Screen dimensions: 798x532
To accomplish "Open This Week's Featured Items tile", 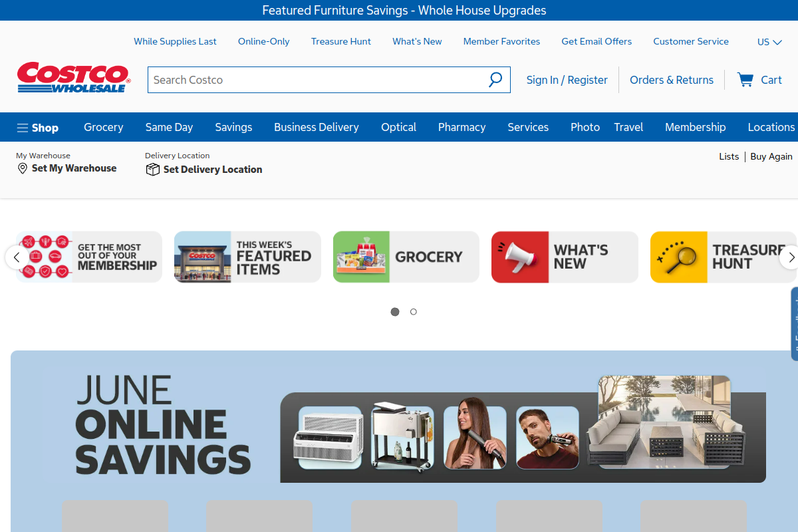I will coord(247,257).
